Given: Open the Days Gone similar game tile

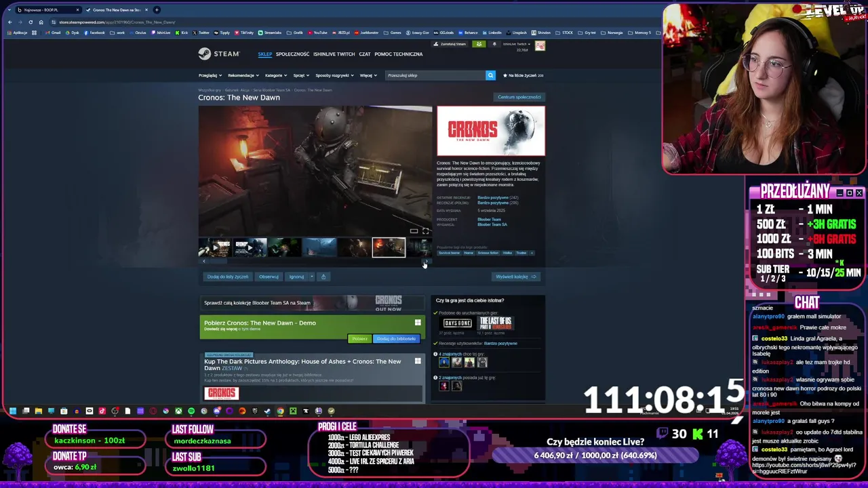Looking at the screenshot, I should coord(457,323).
